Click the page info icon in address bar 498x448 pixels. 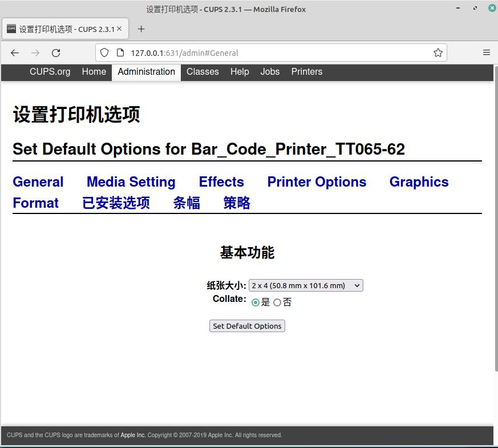(120, 53)
